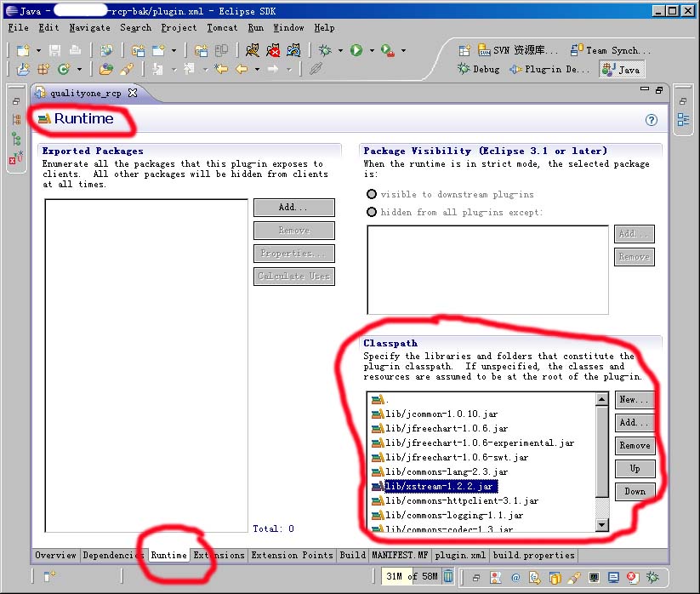Open the MANIFEST.MF tab
This screenshot has height=594, width=700.
pos(400,555)
